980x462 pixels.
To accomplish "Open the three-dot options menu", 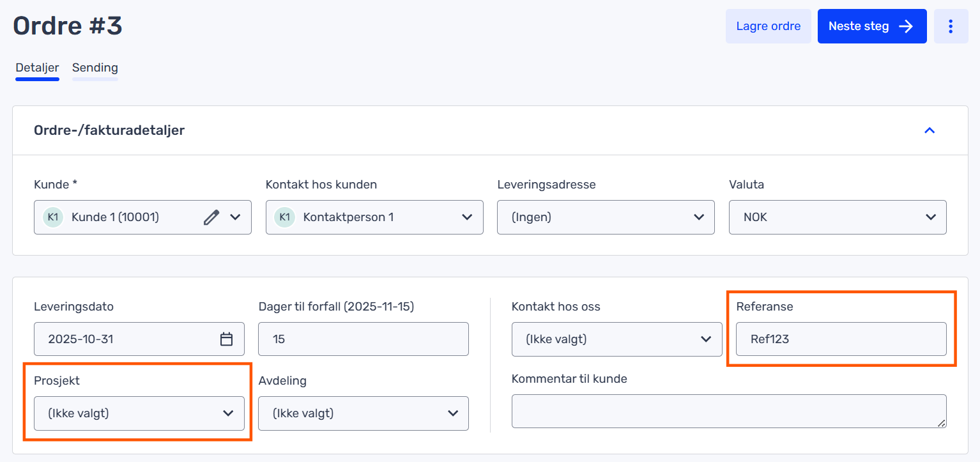I will click(x=951, y=26).
